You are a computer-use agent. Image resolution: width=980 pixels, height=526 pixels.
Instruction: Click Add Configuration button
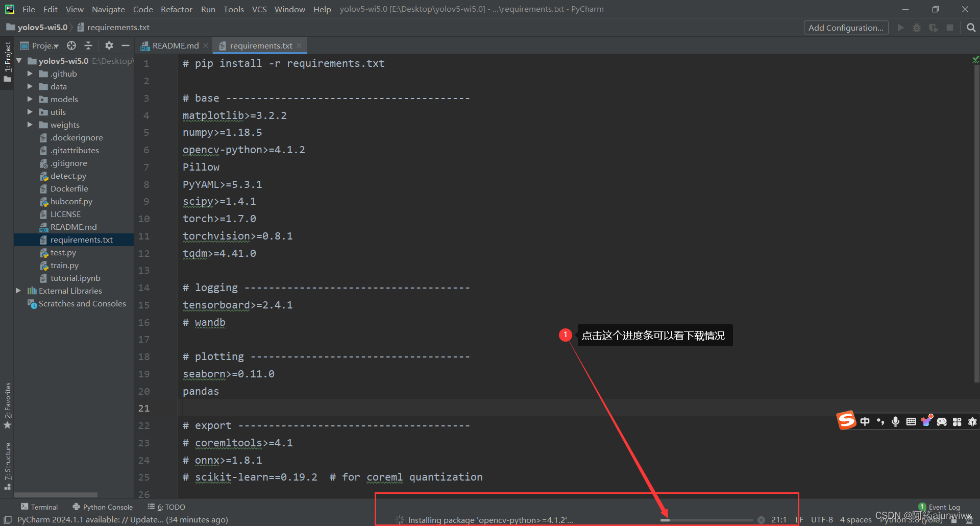coord(846,28)
